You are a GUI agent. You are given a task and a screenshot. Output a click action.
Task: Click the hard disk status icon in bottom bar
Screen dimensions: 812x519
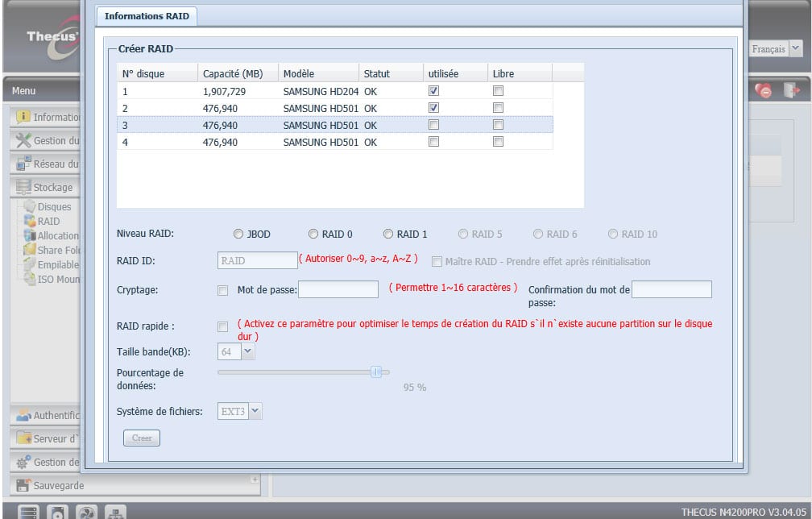(57, 512)
